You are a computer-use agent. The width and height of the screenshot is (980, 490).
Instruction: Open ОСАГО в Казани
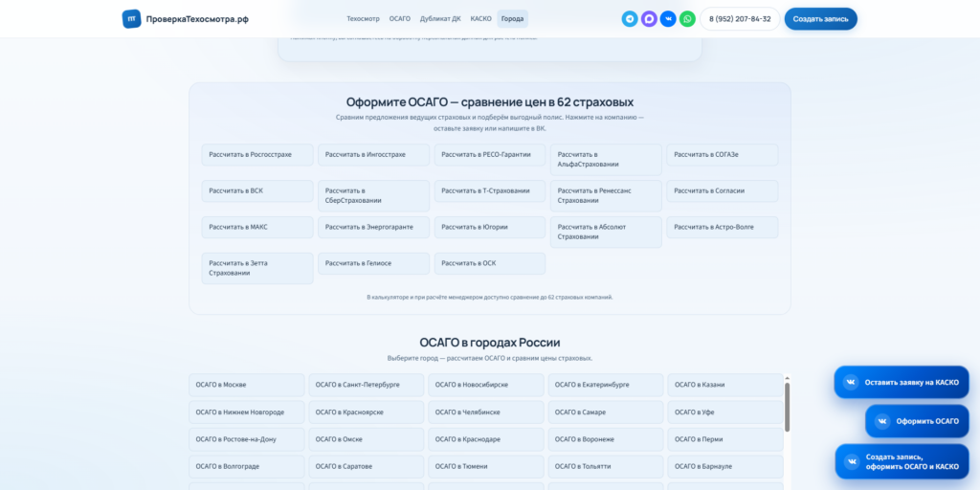tap(725, 385)
